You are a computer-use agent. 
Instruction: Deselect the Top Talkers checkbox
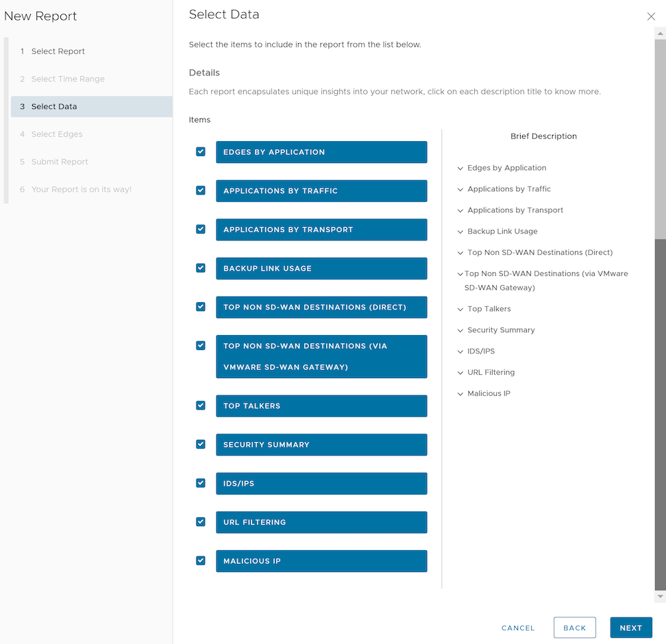[201, 406]
